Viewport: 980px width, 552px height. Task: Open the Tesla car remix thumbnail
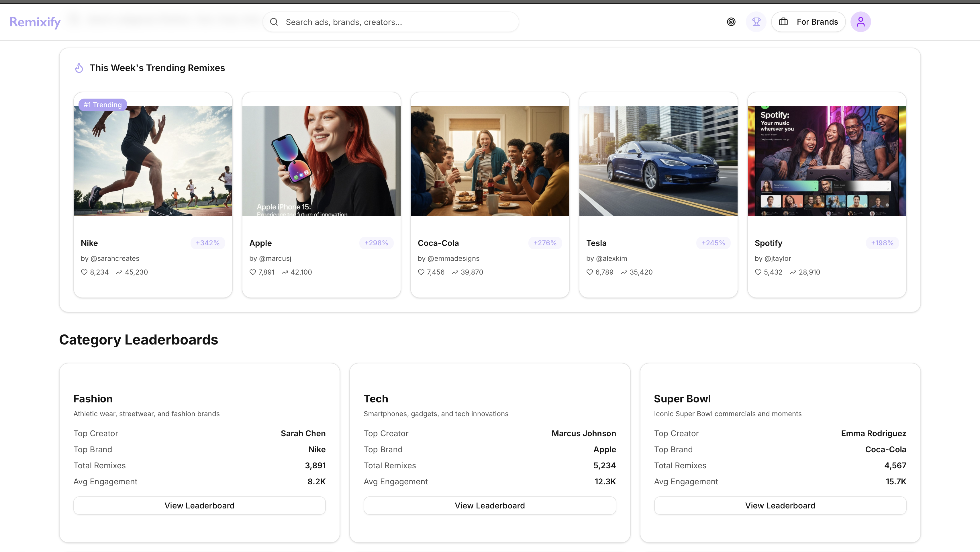click(x=658, y=161)
